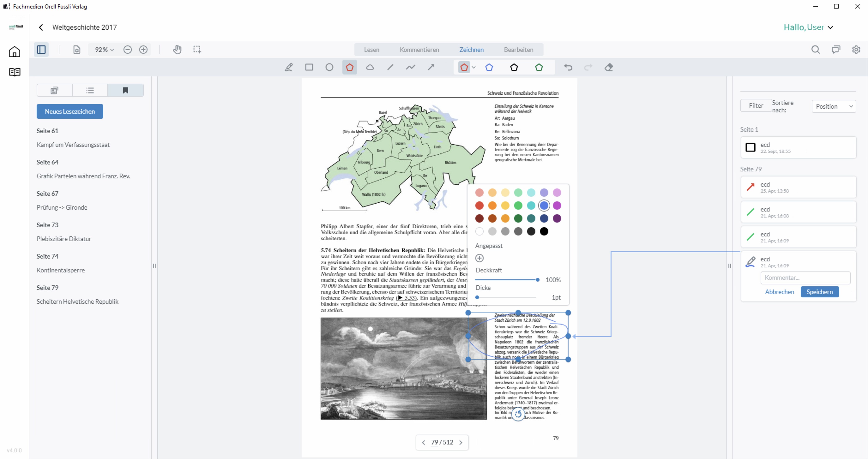
Task: Switch sidebar to table of contents list
Action: click(90, 90)
